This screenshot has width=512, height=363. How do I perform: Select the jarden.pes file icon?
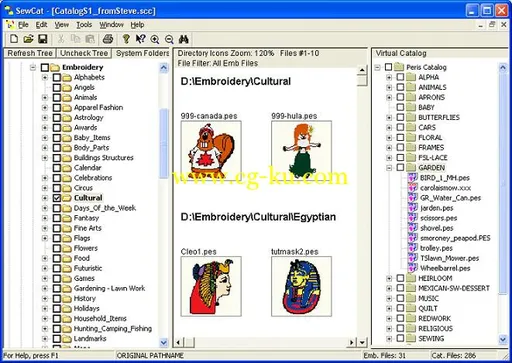(x=413, y=208)
